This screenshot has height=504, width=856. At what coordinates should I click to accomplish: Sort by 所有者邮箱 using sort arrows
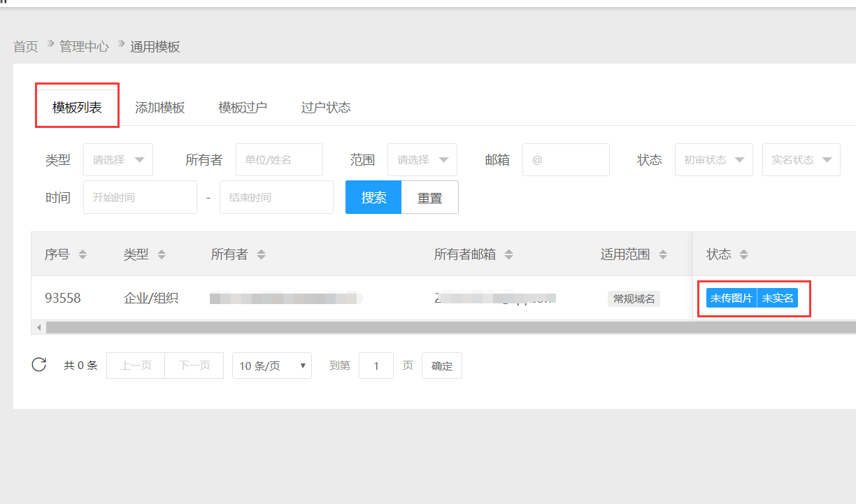[508, 254]
